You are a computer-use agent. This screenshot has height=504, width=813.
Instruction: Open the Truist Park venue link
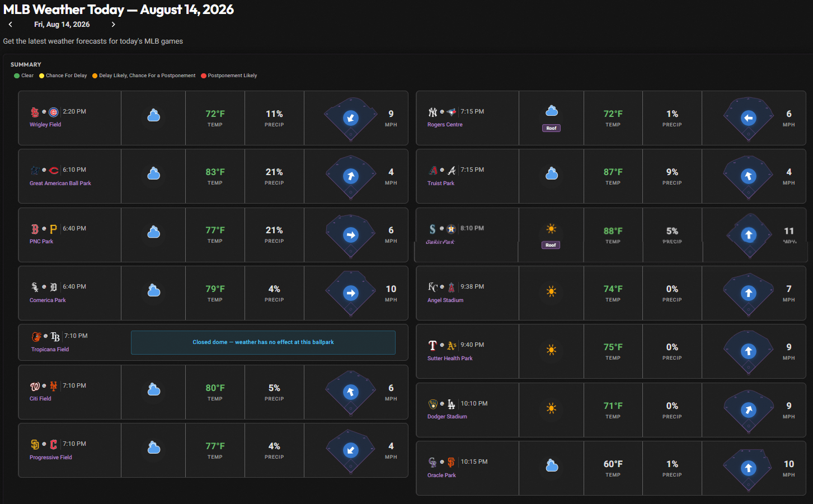click(x=441, y=183)
